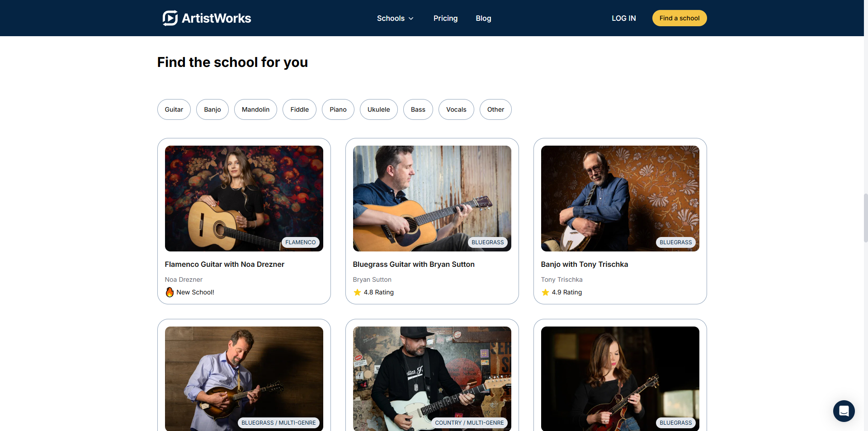Viewport: 868px width, 431px height.
Task: Enable the Fiddle filter chip
Action: pos(299,109)
